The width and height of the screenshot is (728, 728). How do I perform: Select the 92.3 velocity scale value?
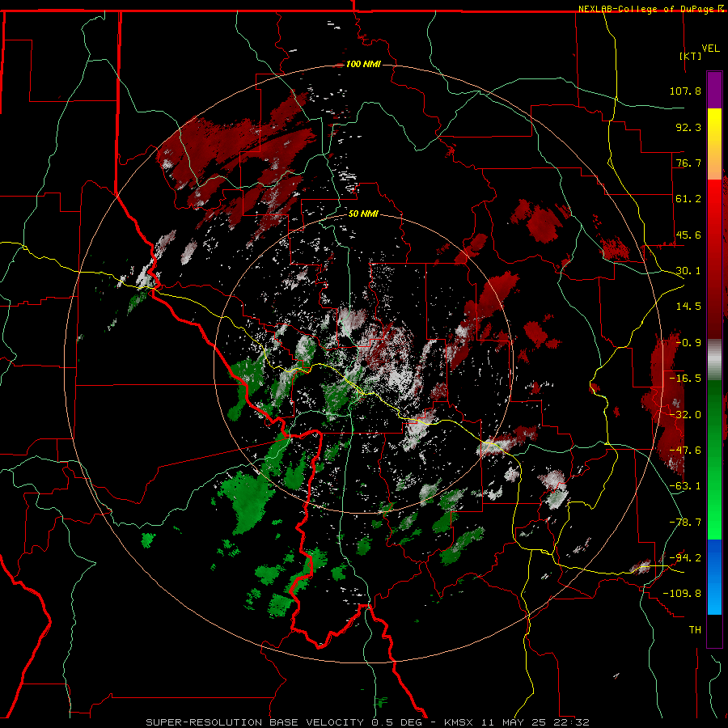[688, 127]
